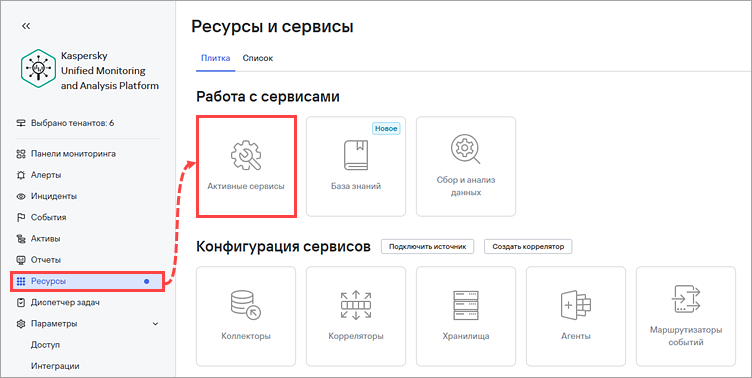Click the Агенты tile icon
This screenshot has height=378, width=752.
tap(576, 305)
